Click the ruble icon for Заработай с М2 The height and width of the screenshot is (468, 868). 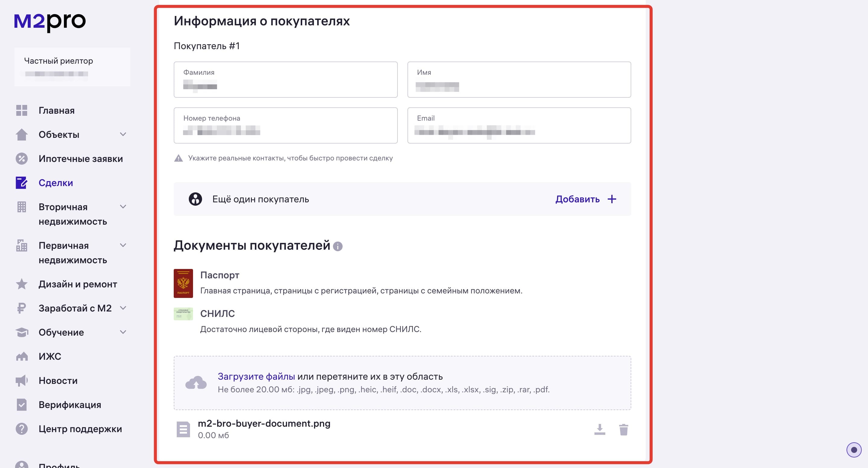point(22,308)
